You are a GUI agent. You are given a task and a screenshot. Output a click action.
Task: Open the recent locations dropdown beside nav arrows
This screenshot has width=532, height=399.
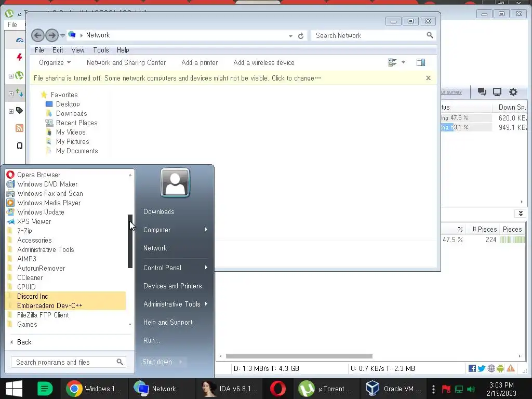[62, 35]
